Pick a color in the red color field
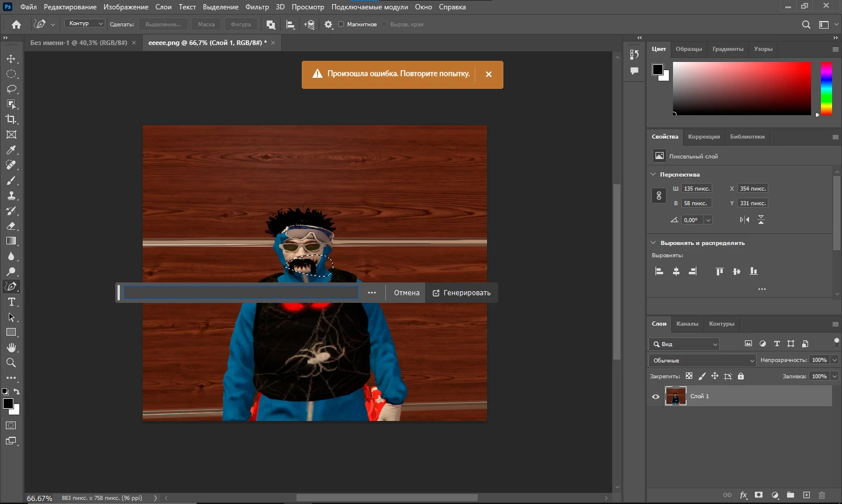The height and width of the screenshot is (504, 842). 741,88
